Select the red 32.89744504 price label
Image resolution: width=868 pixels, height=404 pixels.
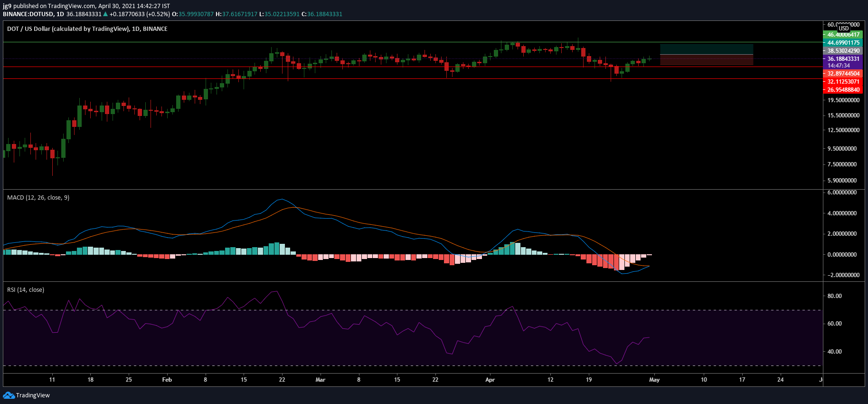coord(843,74)
